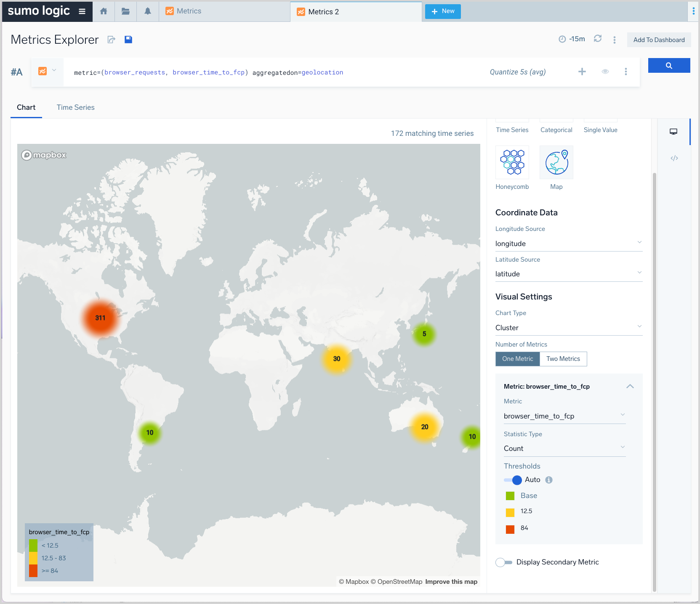The image size is (700, 604).
Task: Refresh the query with the refresh icon
Action: tap(598, 39)
